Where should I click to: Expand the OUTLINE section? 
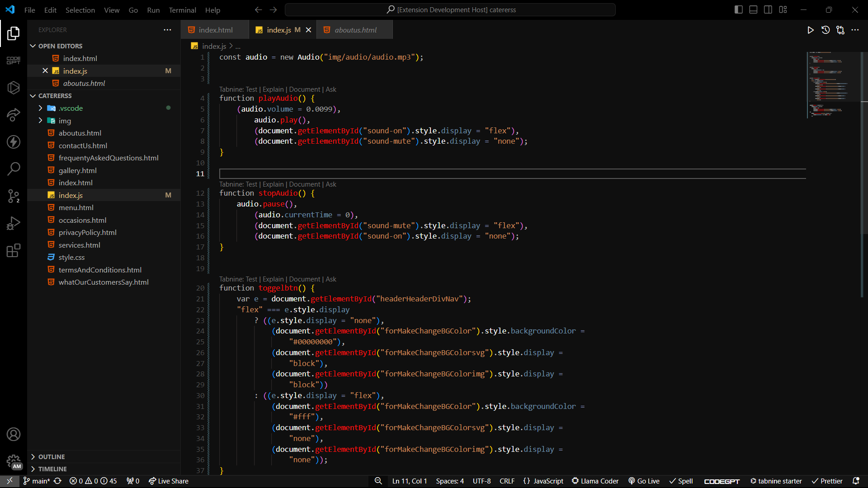[x=52, y=457]
